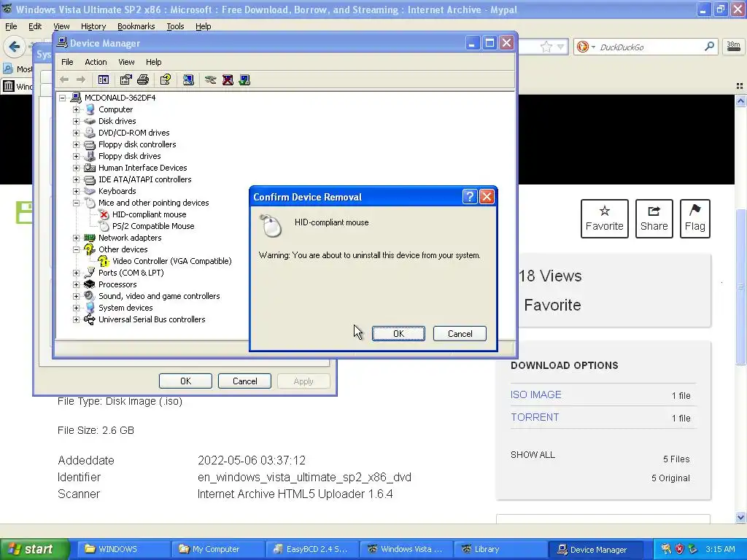The image size is (747, 560).
Task: Expand the Computer node
Action: click(x=76, y=109)
